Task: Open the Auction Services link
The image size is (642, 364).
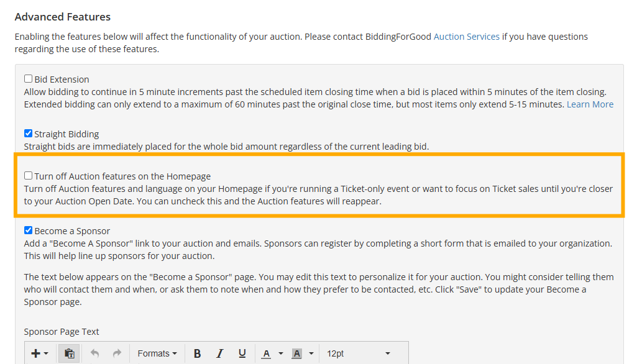Action: tap(466, 37)
